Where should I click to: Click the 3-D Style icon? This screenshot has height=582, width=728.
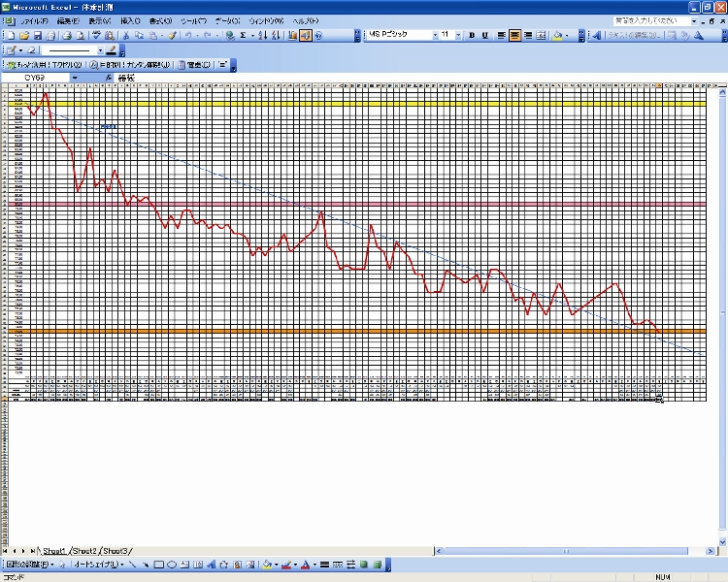[x=377, y=565]
